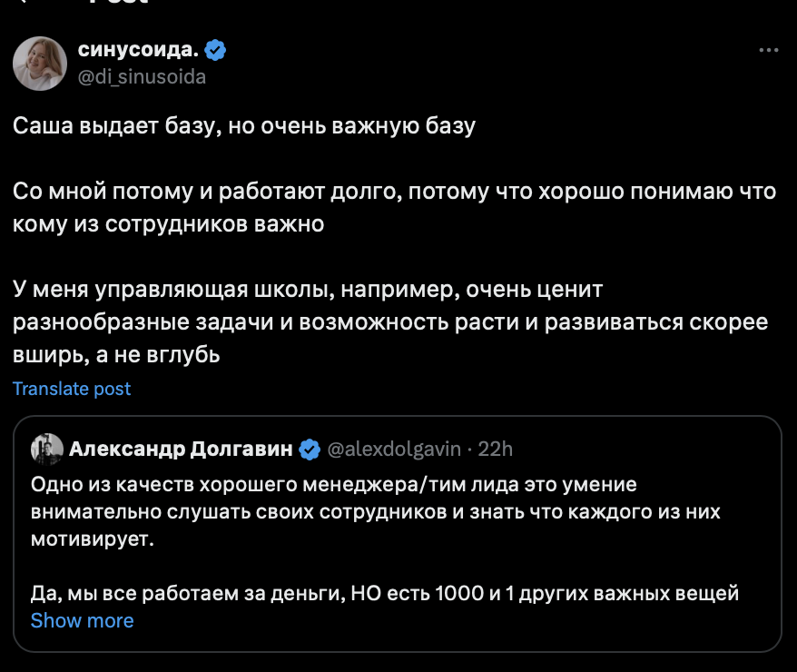
Task: Click the line starting "У меня управляющая школы"
Action: 309,291
